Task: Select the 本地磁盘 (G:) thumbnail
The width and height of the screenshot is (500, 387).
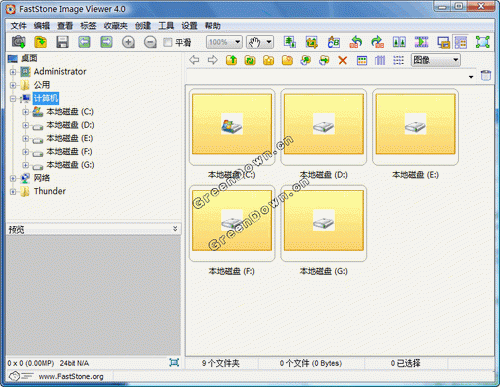Action: [324, 223]
